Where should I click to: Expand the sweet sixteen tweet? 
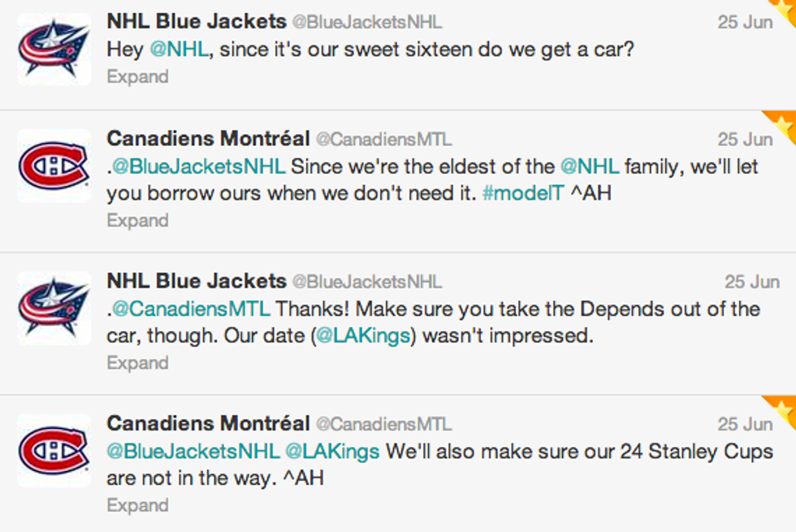(x=137, y=77)
